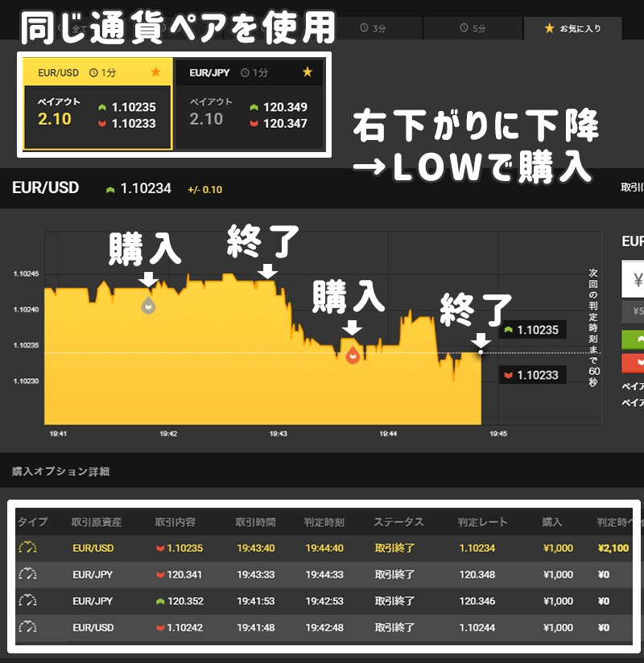Click the 1.10244 judgment rate cell
Image resolution: width=644 pixels, height=663 pixels.
[x=477, y=628]
